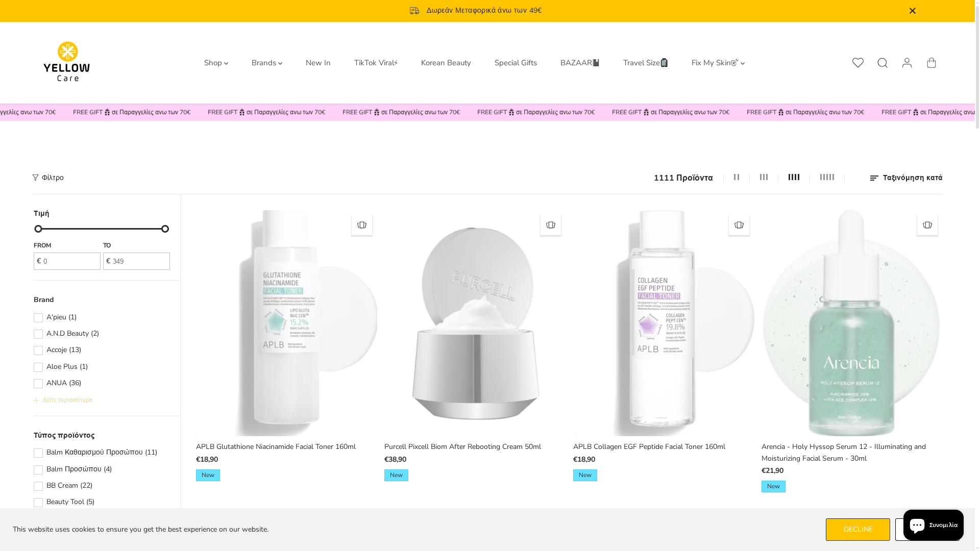The width and height of the screenshot is (980, 551).
Task: Click the Brand filter heading
Action: click(44, 299)
